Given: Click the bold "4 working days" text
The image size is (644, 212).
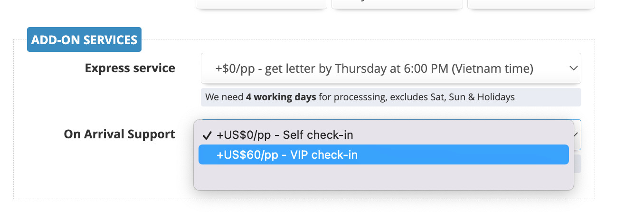Looking at the screenshot, I should [x=281, y=97].
